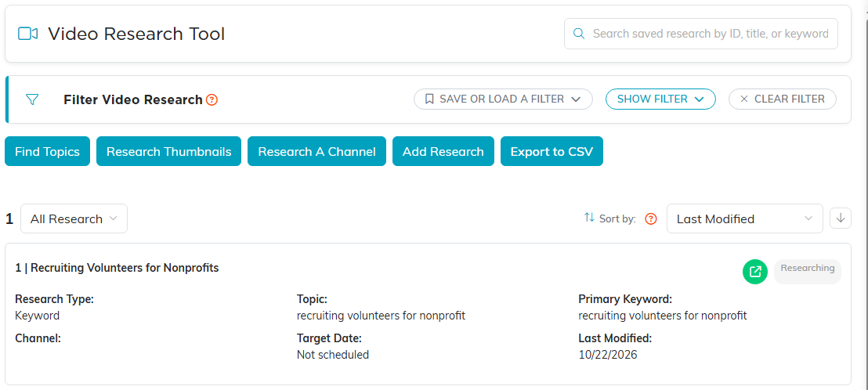The width and height of the screenshot is (868, 390).
Task: Click the magnifier icon in the search box
Action: tap(579, 34)
